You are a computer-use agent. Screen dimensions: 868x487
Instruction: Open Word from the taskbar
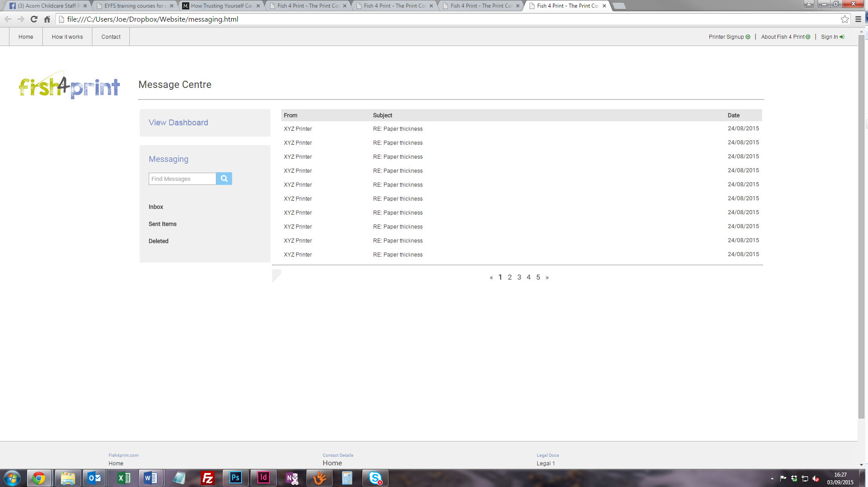151,478
